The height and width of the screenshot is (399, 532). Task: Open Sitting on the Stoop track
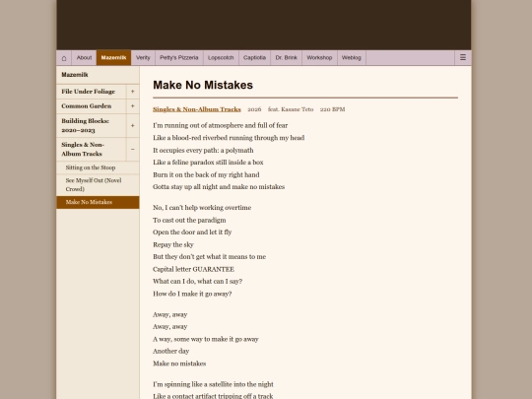pos(98,167)
